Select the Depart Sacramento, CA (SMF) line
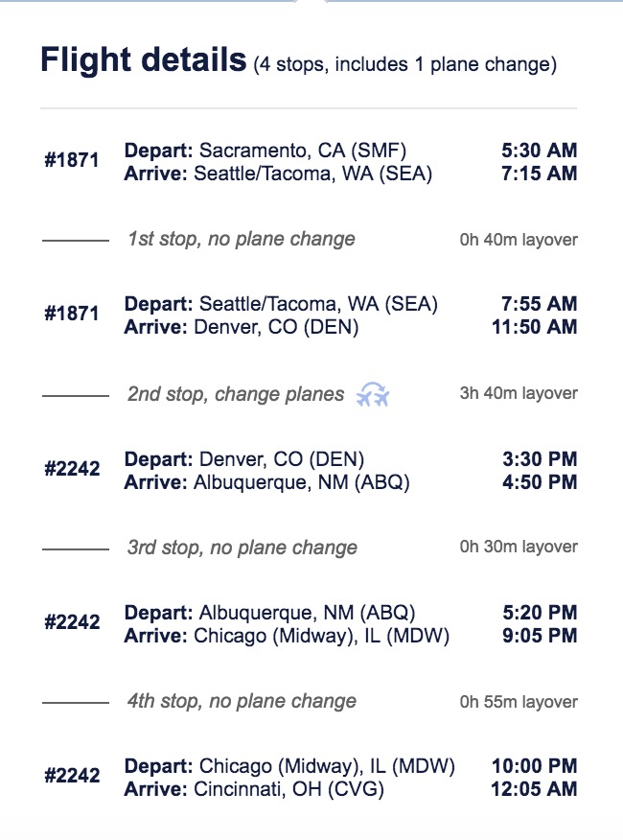 265,151
